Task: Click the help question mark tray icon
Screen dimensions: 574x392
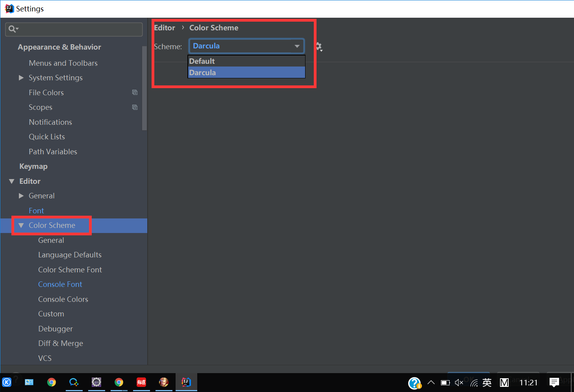Action: pyautogui.click(x=415, y=383)
